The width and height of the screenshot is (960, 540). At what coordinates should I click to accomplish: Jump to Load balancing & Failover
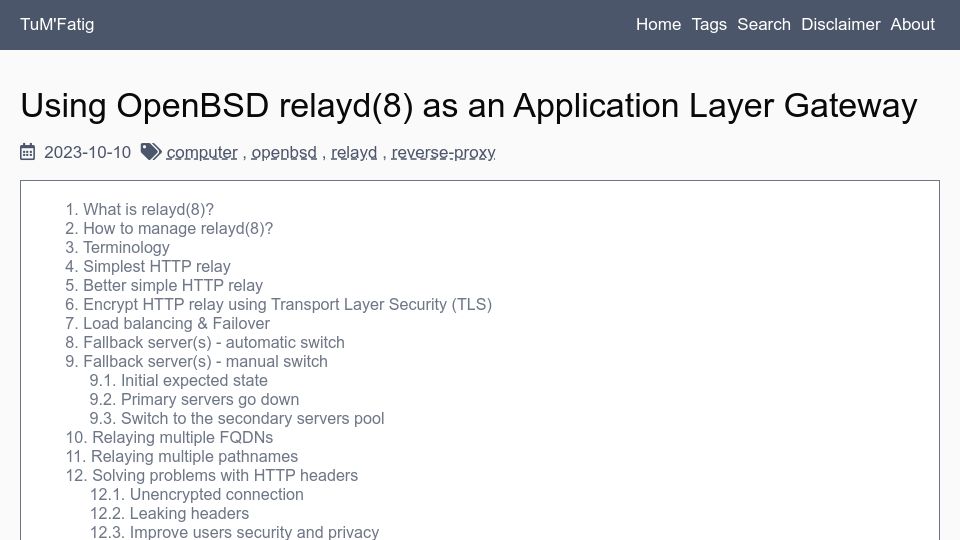(176, 323)
